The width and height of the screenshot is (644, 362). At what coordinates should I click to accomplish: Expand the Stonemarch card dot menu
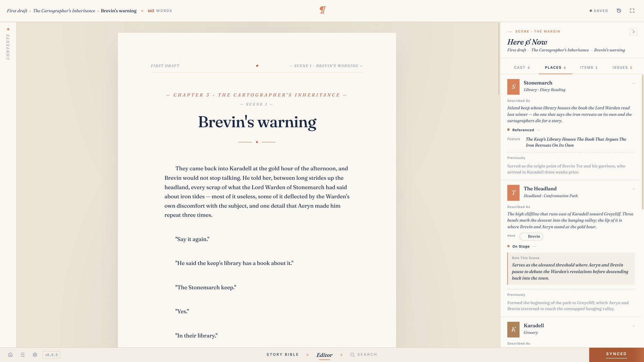point(633,83)
